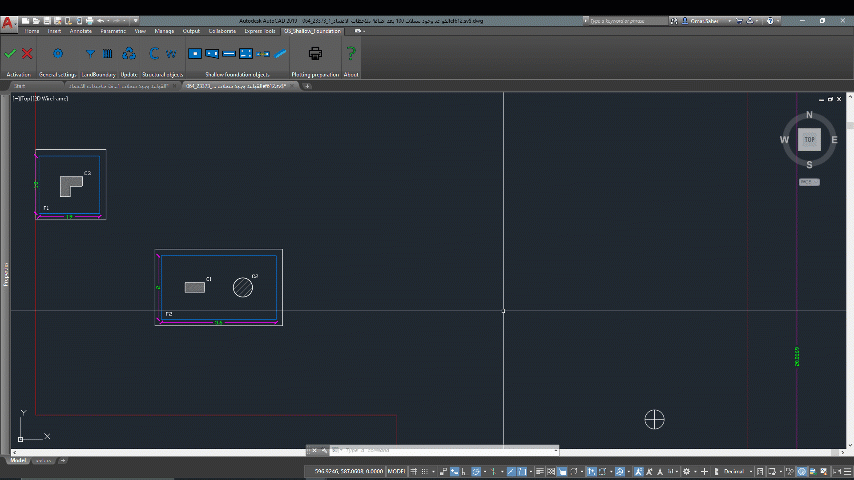Click the C-shaped Structural objects icon

[x=154, y=53]
